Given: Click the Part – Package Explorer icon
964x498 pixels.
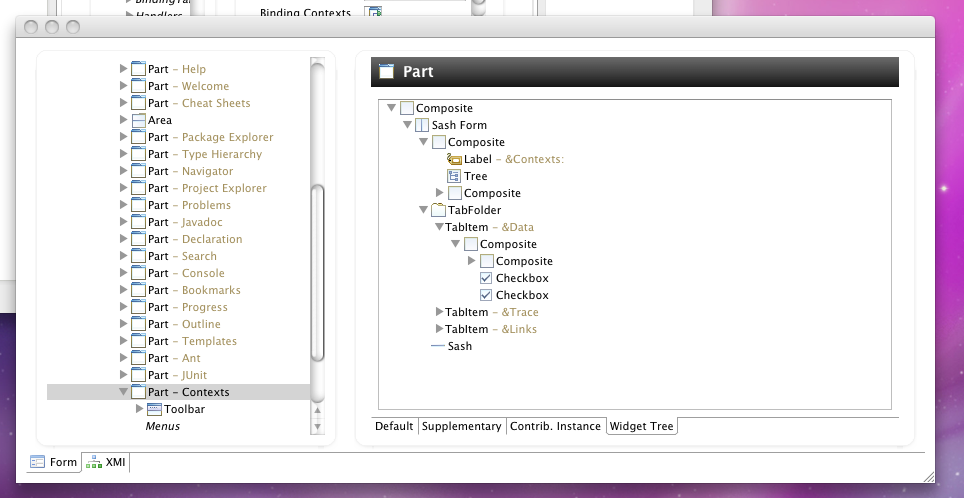Looking at the screenshot, I should pyautogui.click(x=138, y=137).
